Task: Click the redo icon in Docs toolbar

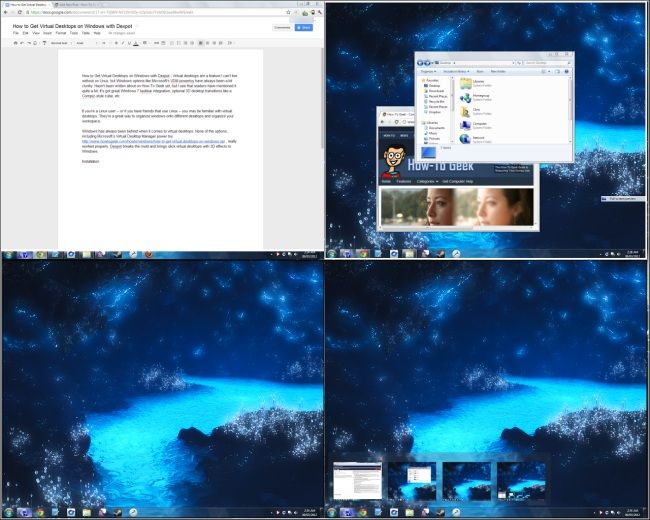Action: [29, 43]
